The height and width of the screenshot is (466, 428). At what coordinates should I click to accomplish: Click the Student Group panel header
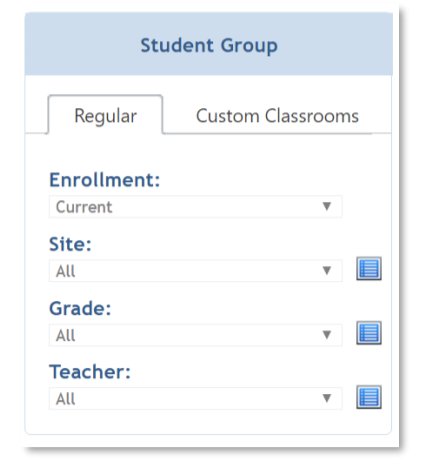(209, 44)
